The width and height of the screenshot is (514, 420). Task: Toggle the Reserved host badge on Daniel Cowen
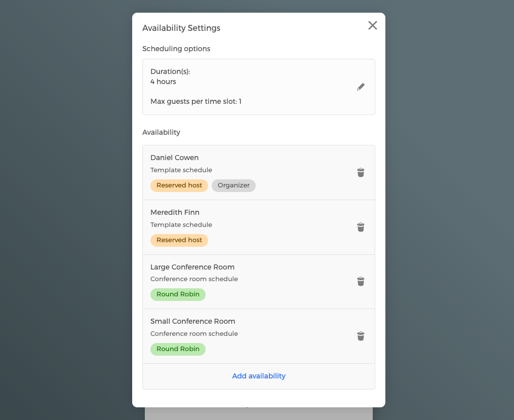179,185
